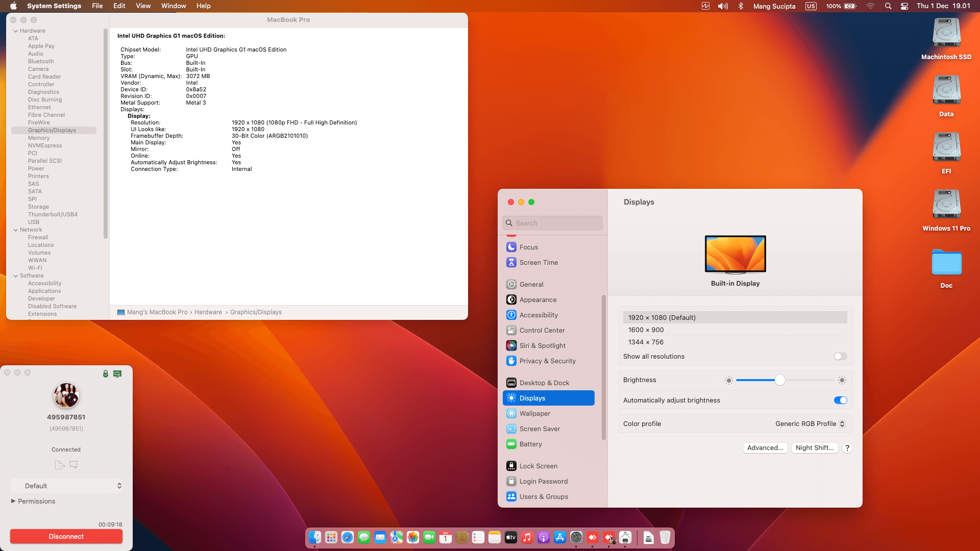This screenshot has width=980, height=551.
Task: Click the Search field in System Settings
Action: (x=552, y=223)
